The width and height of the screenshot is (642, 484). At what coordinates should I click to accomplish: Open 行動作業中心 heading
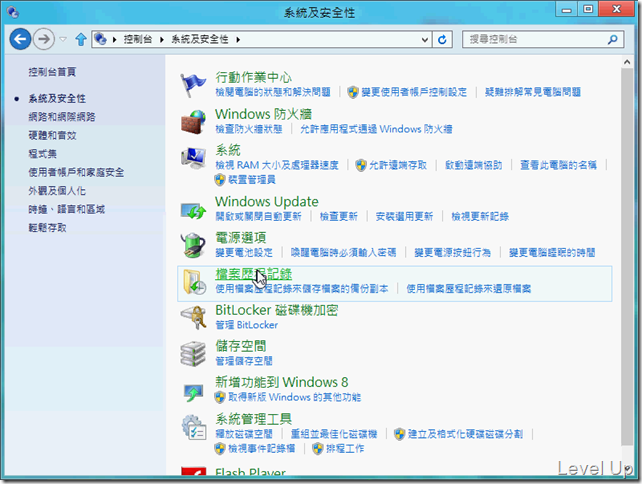click(253, 77)
